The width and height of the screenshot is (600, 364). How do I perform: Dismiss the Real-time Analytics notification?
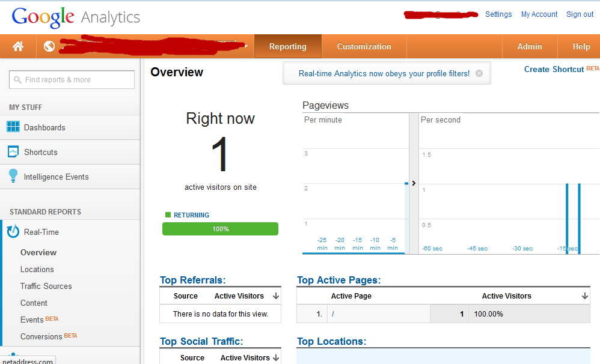point(479,73)
